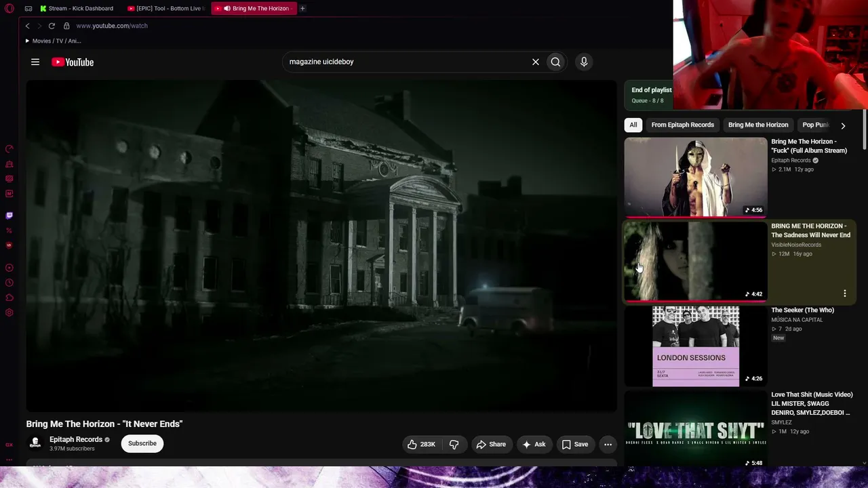Play The Sadness Will Never End thumbnail
Image resolution: width=868 pixels, height=488 pixels.
click(x=696, y=261)
